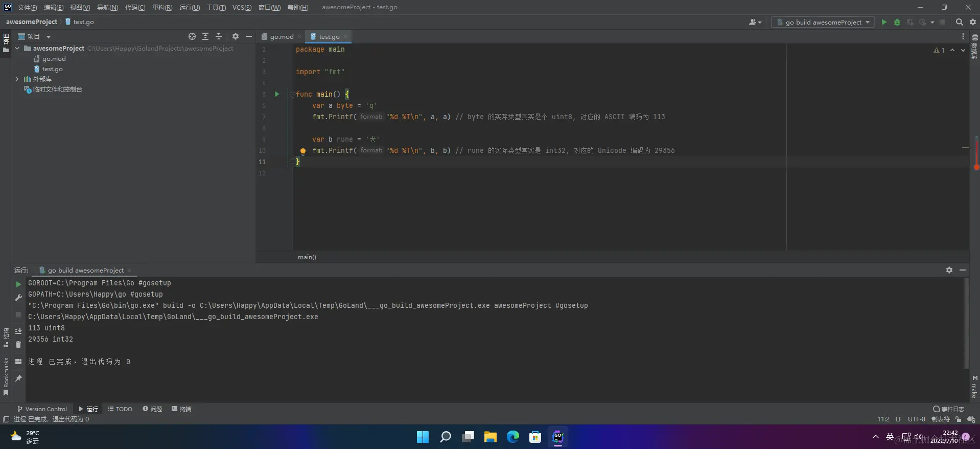This screenshot has height=449, width=980.
Task: Open VCS(S) menu
Action: 242,7
